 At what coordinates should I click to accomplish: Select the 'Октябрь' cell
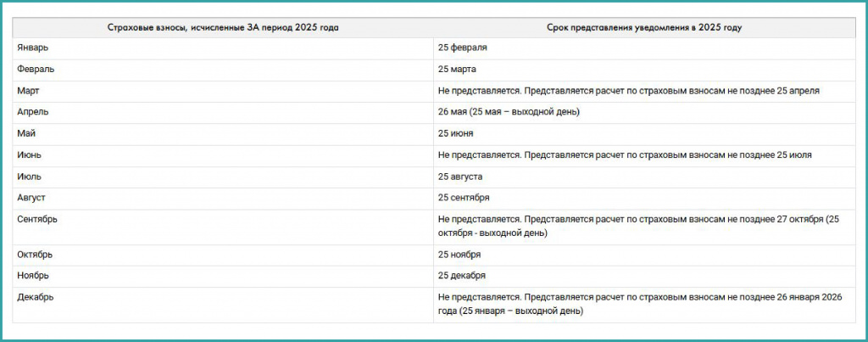tap(223, 255)
